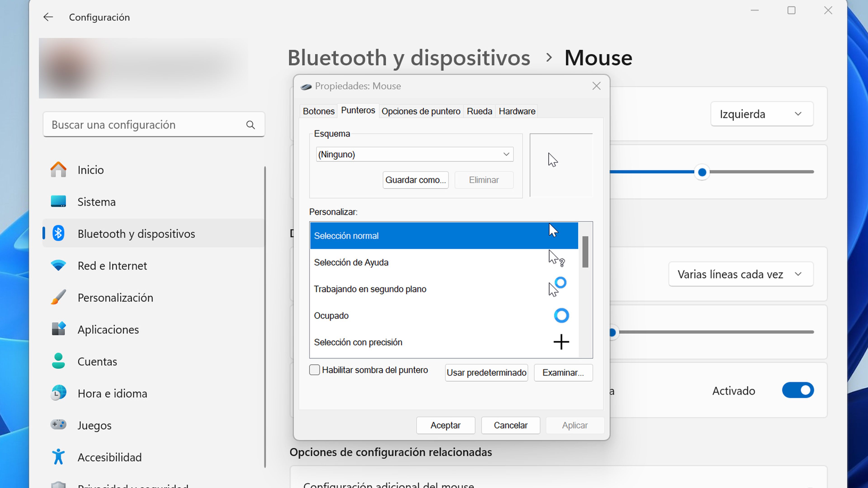868x488 pixels.
Task: Go back using the Configuración back arrow
Action: [x=48, y=17]
